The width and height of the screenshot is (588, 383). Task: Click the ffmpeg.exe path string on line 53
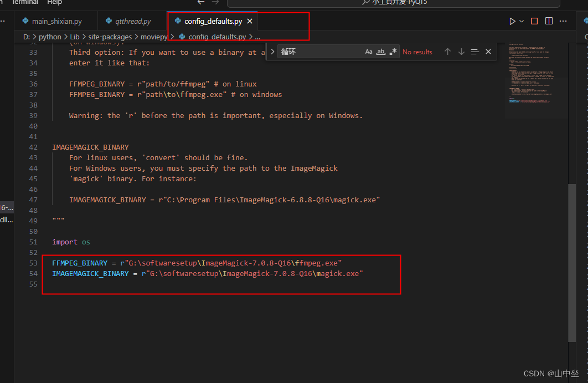point(231,263)
